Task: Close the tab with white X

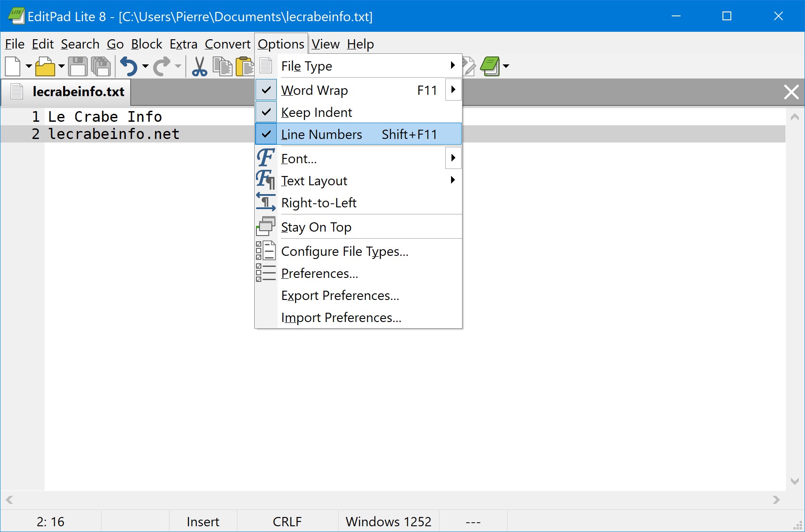Action: (791, 92)
